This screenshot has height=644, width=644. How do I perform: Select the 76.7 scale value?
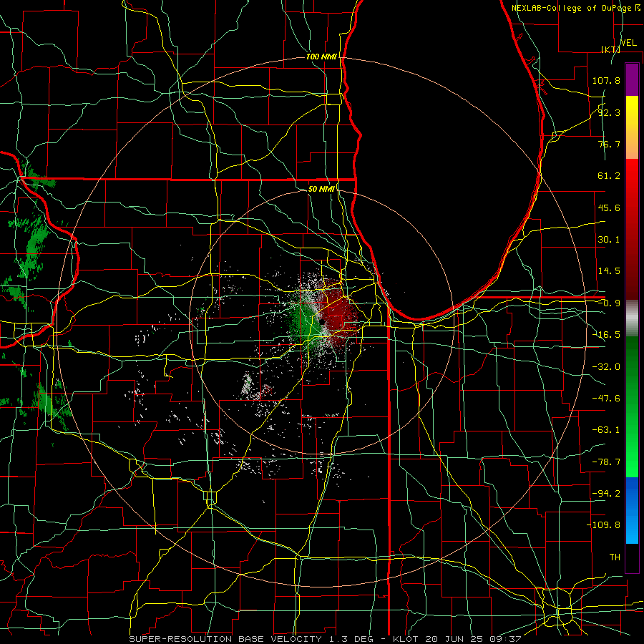click(x=609, y=144)
